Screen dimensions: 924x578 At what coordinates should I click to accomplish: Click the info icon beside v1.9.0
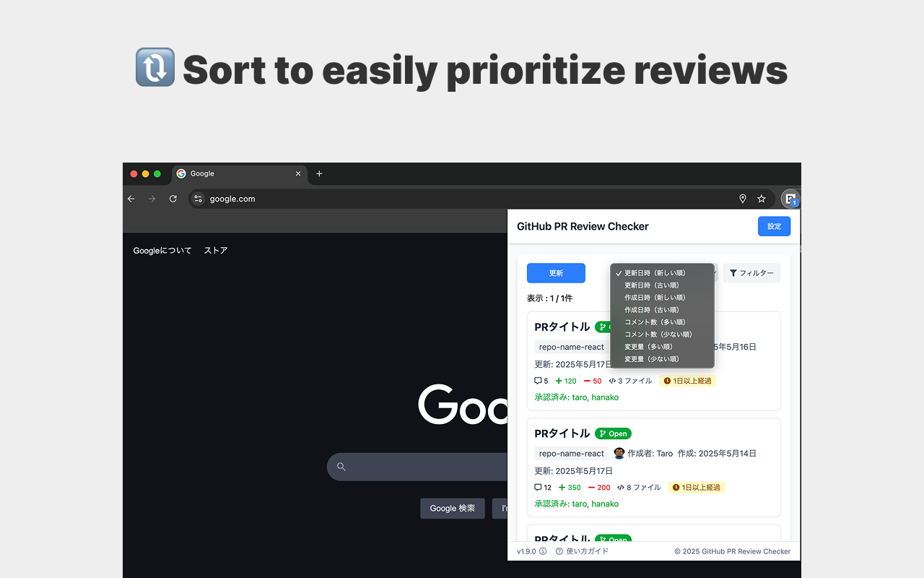tap(543, 551)
